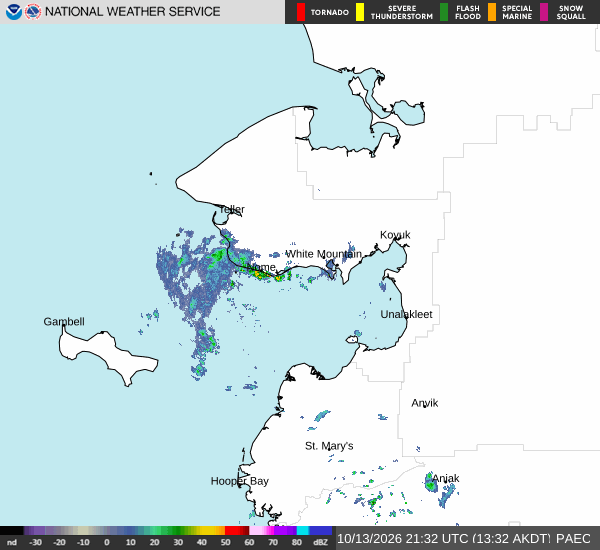Click the SNOW SQUALL legend label

point(571,12)
